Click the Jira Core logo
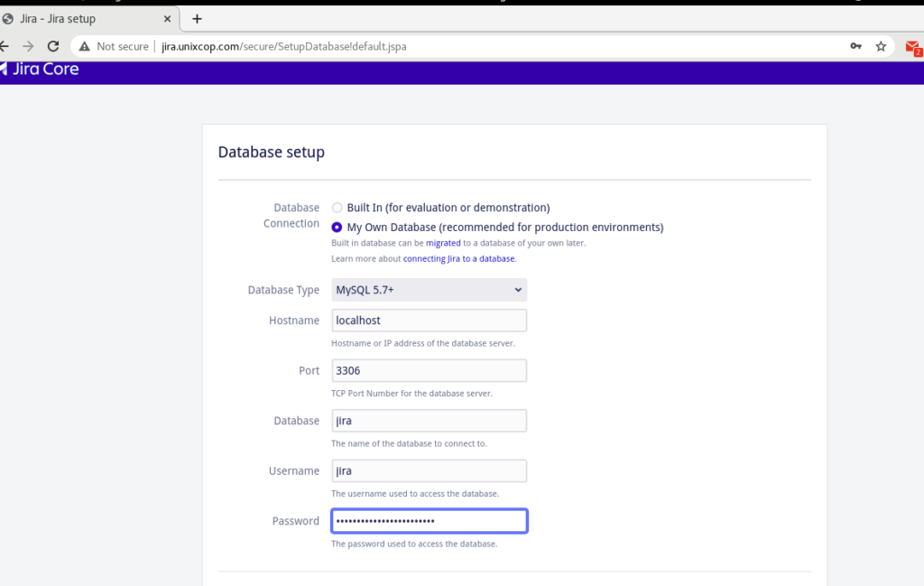 [40, 69]
